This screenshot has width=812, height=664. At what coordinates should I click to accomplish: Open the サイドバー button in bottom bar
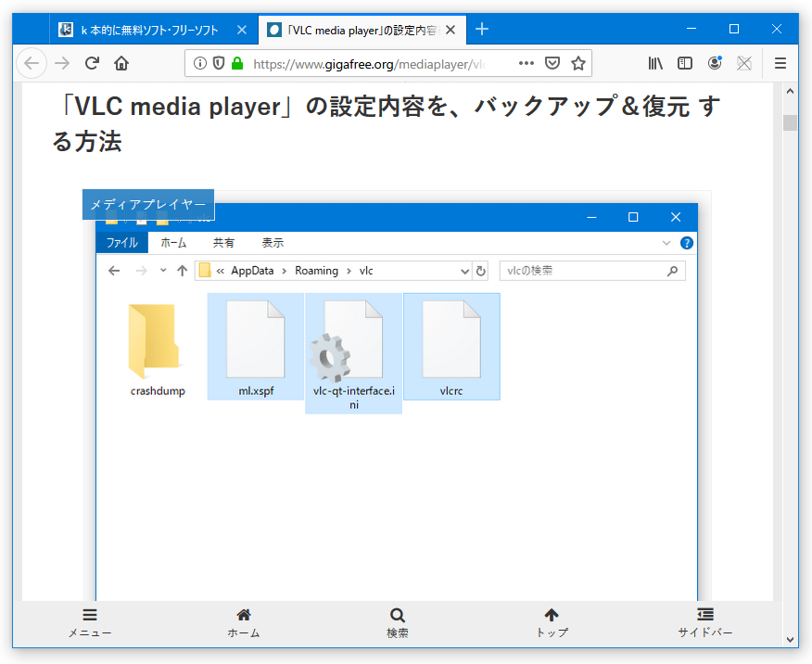coord(705,623)
